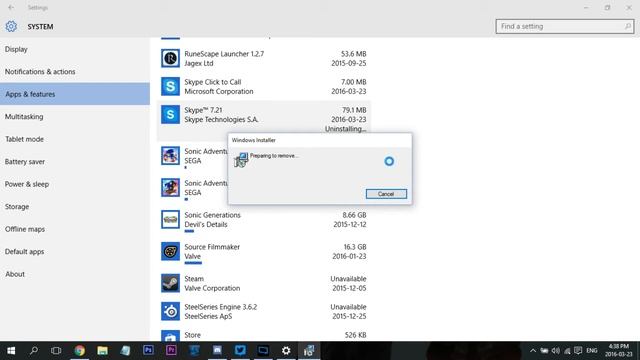This screenshot has width=640, height=360.
Task: Click the Sonic Generations app icon
Action: (x=170, y=220)
